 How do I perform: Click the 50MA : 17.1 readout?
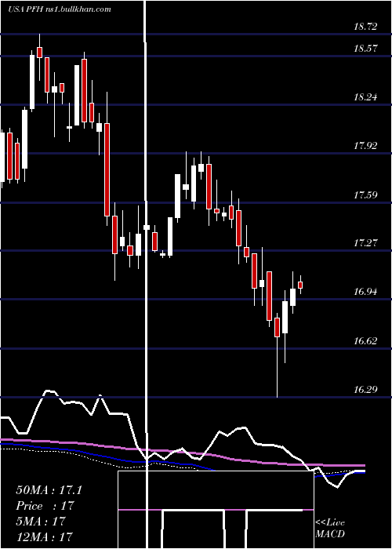pyautogui.click(x=49, y=490)
